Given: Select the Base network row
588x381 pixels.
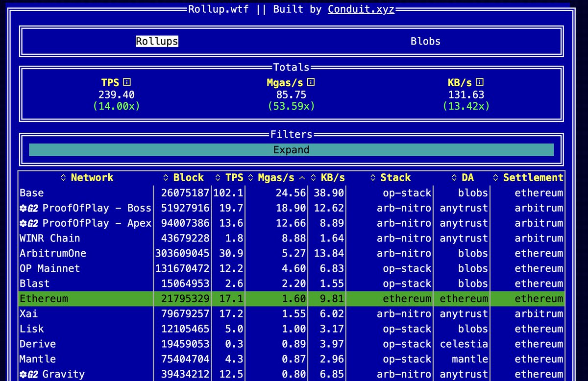Looking at the screenshot, I should 292,193.
